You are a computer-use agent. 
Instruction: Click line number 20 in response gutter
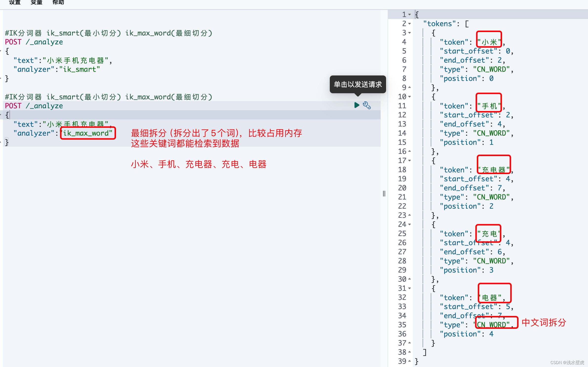click(x=402, y=188)
